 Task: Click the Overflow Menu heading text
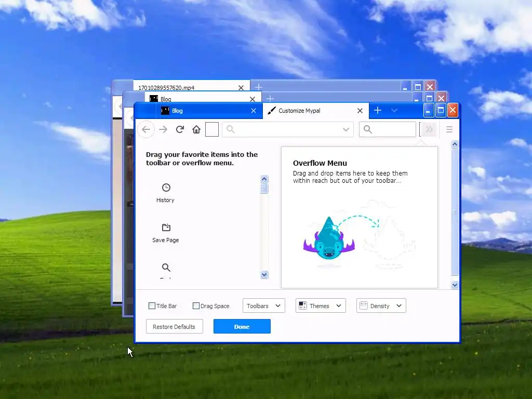[320, 163]
